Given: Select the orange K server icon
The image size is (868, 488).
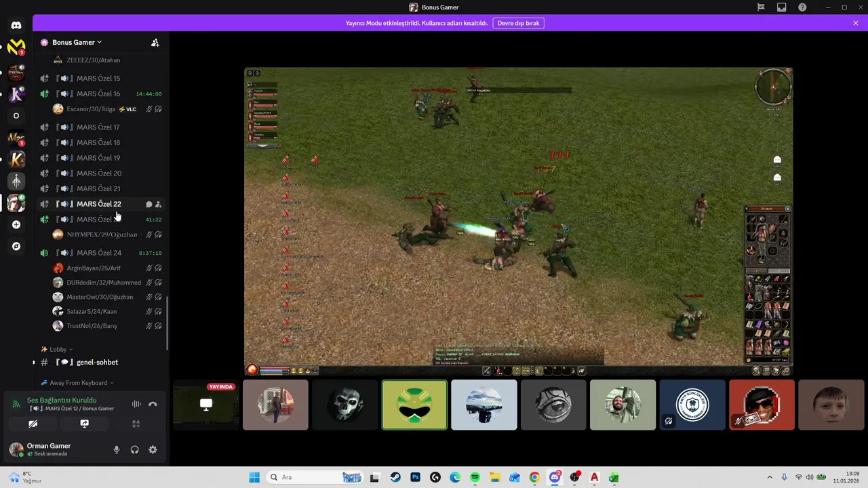Looking at the screenshot, I should coord(16,160).
